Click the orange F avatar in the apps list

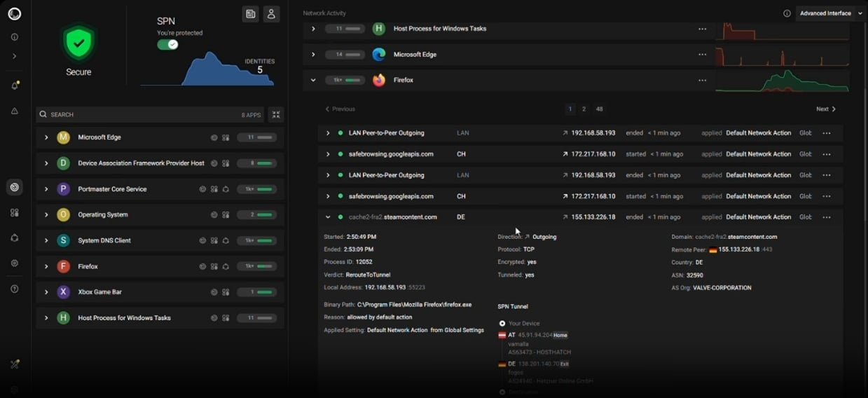tap(63, 266)
